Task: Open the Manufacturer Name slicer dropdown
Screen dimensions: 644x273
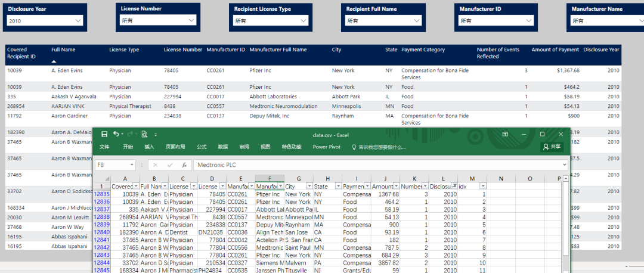Action: [607, 20]
